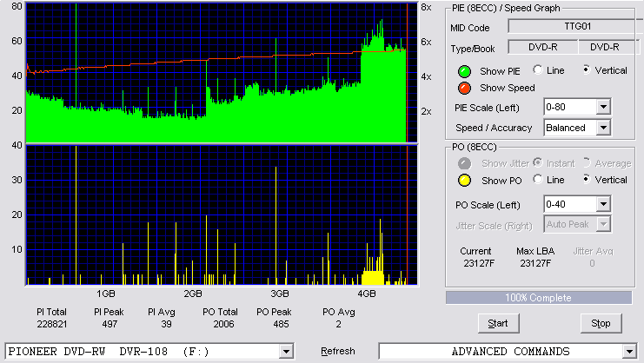This screenshot has width=644, height=363.
Task: Click the MID Code field TTG01
Action: click(x=575, y=27)
